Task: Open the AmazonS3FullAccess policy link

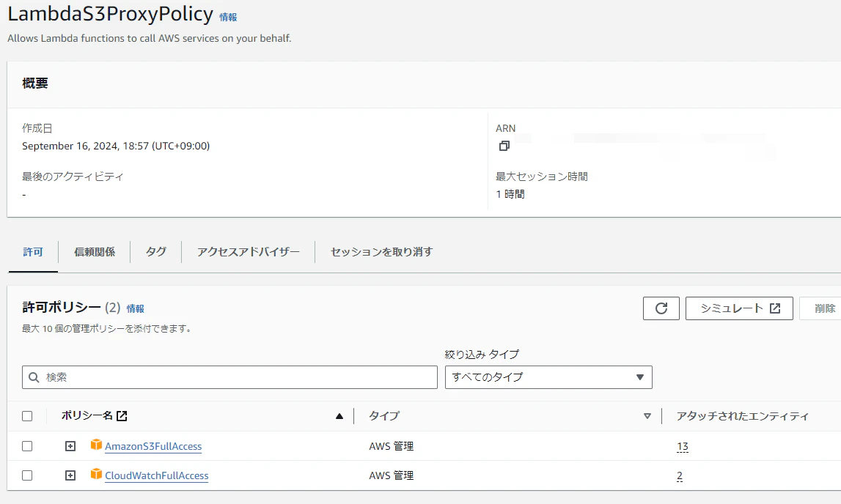Action: coord(153,446)
